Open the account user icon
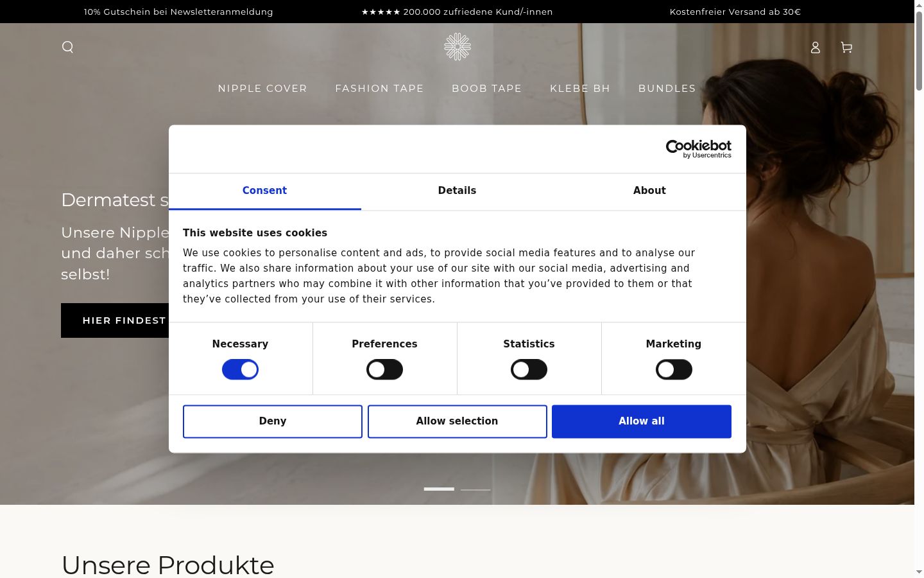This screenshot has width=924, height=578. tap(816, 47)
